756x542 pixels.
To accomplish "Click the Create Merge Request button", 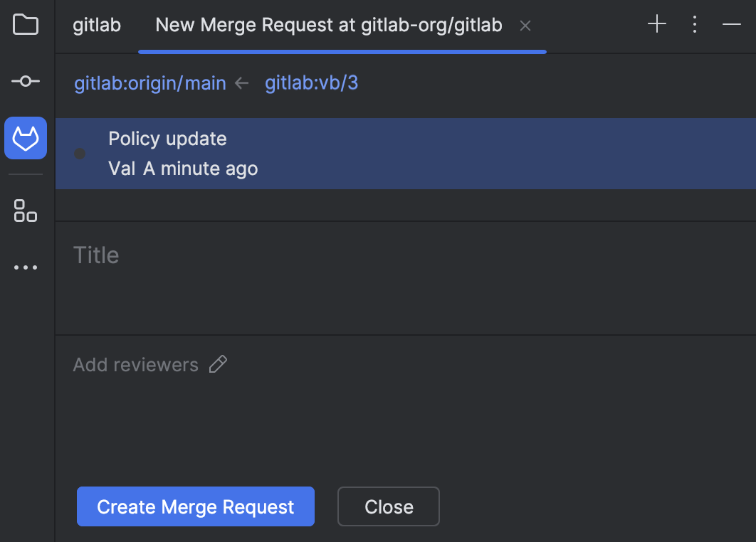I will tap(195, 506).
